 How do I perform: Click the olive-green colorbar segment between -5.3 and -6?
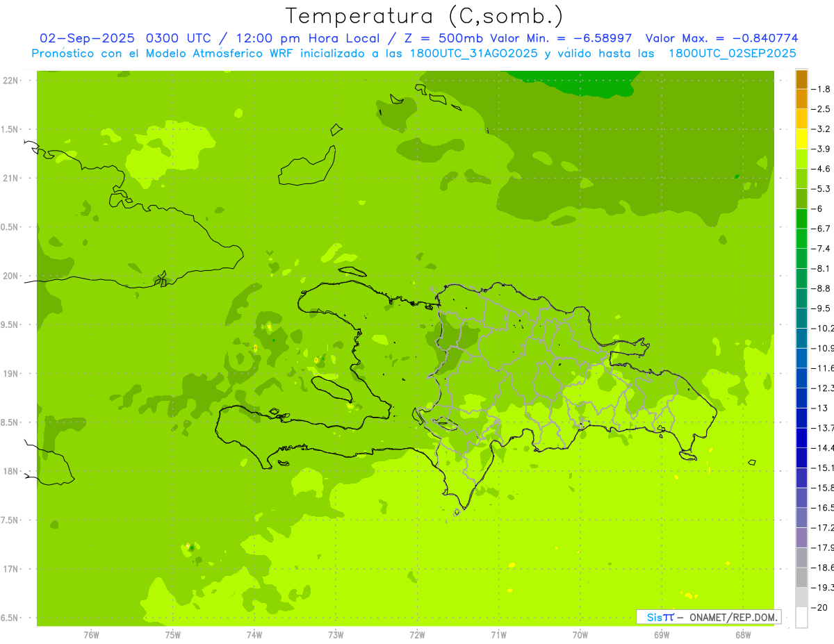coord(801,199)
